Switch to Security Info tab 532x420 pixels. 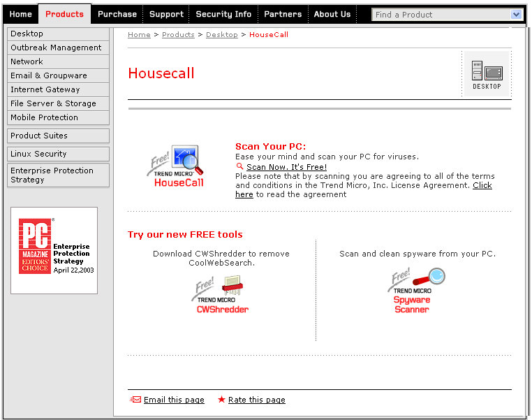(x=223, y=14)
